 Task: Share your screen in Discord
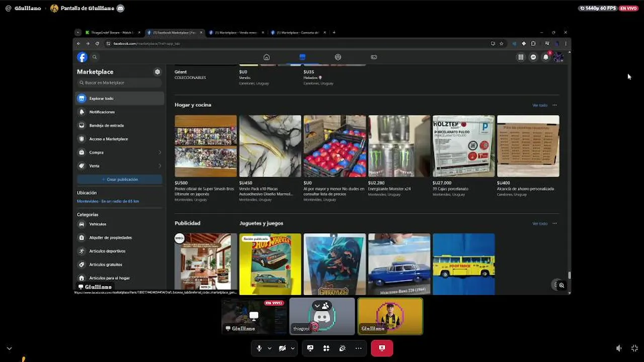point(310,348)
